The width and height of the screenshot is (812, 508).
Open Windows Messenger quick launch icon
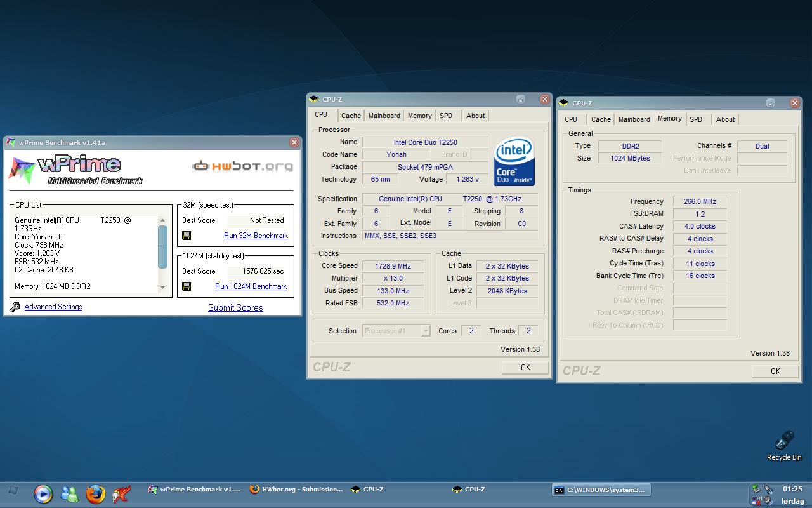[69, 493]
